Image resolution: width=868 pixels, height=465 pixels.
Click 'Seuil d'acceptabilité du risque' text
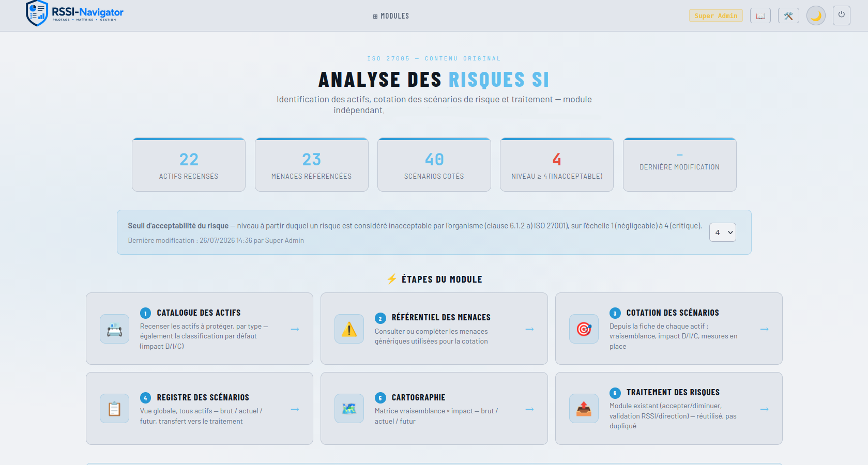tap(178, 226)
